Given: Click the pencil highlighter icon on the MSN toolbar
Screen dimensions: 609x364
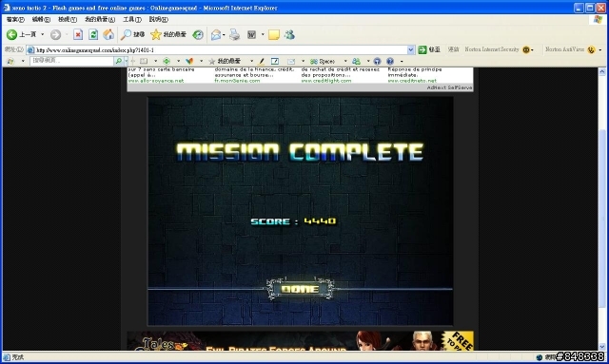Looking at the screenshot, I should 262,61.
